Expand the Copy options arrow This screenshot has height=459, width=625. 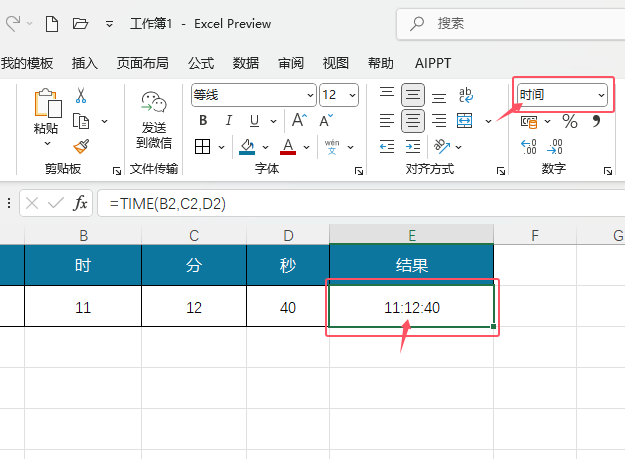(x=104, y=121)
